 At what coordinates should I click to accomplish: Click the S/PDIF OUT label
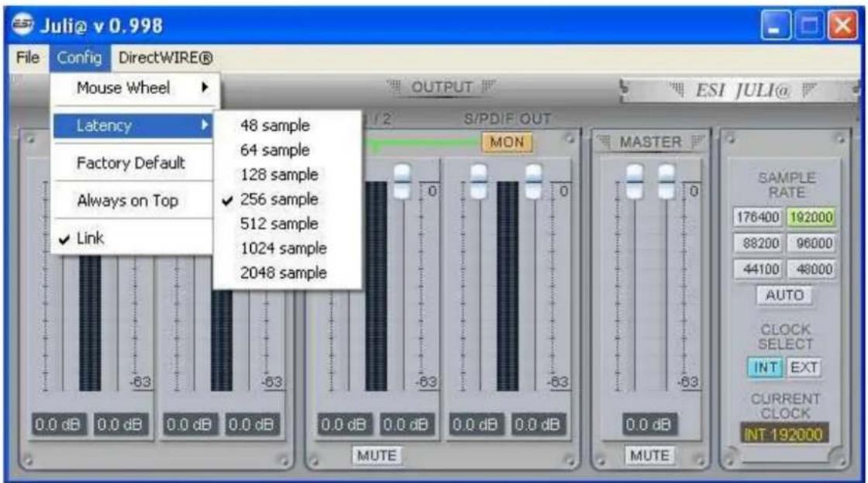pyautogui.click(x=507, y=119)
